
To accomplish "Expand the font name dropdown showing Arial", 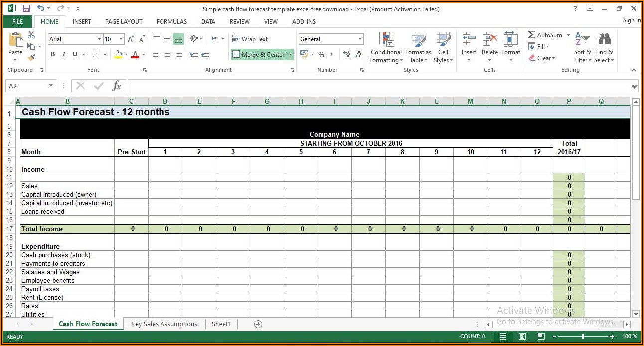I will 99,39.
